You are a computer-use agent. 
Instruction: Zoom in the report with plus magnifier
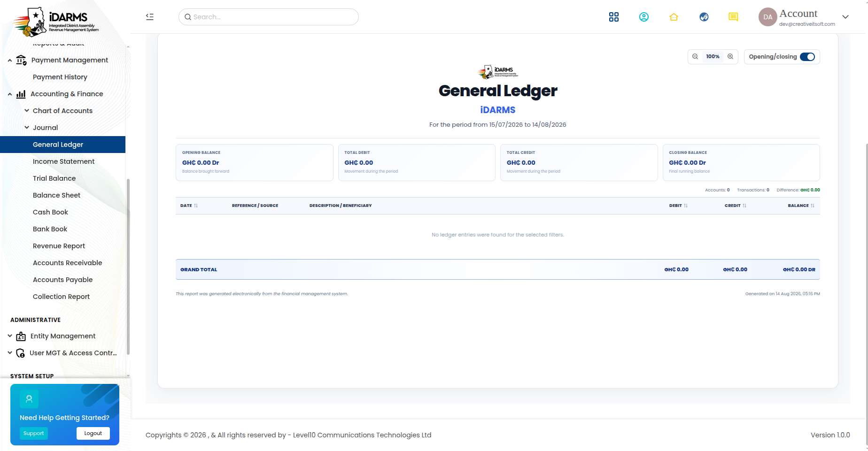[x=730, y=56]
